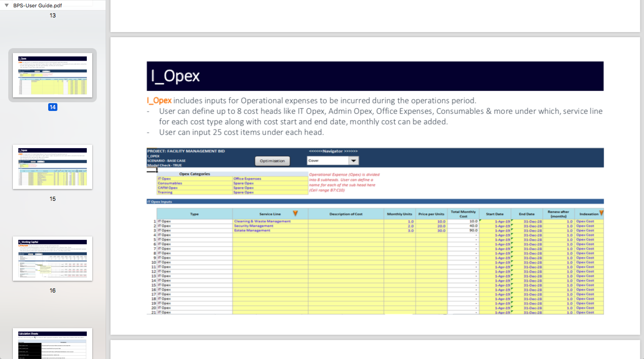This screenshot has height=359, width=644.
Task: Click the Optimisation button
Action: coord(272,160)
